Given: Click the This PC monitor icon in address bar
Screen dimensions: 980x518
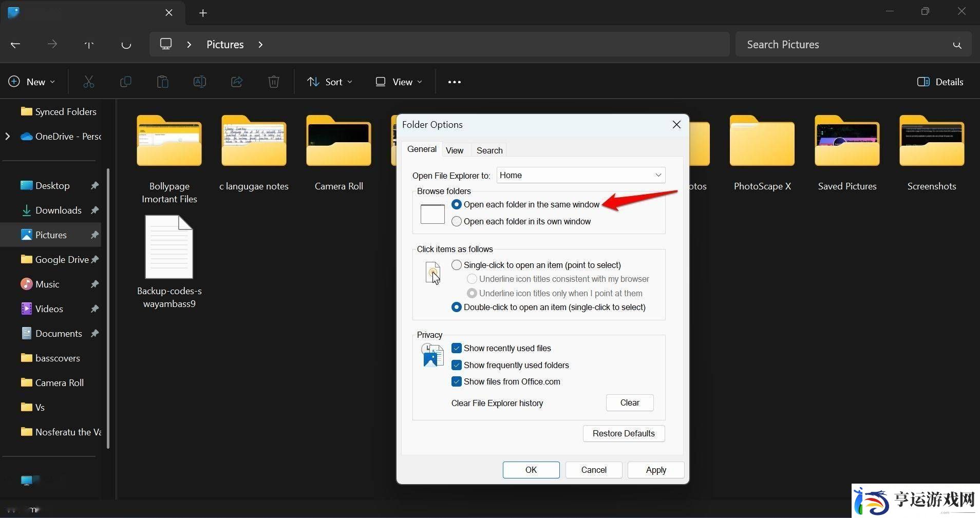Looking at the screenshot, I should click(x=166, y=44).
